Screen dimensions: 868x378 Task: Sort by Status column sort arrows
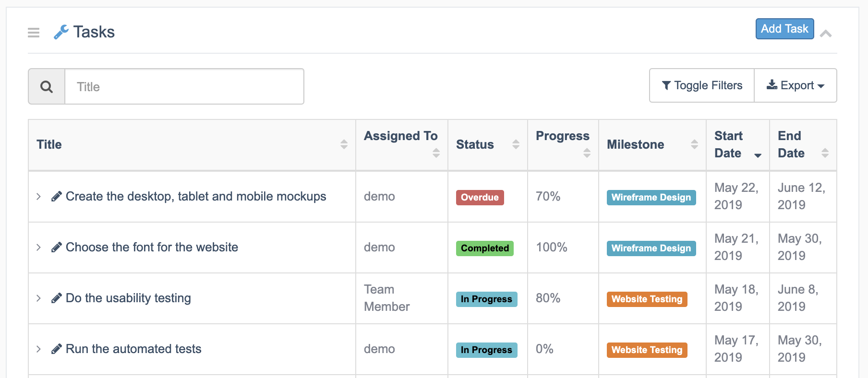(x=516, y=144)
